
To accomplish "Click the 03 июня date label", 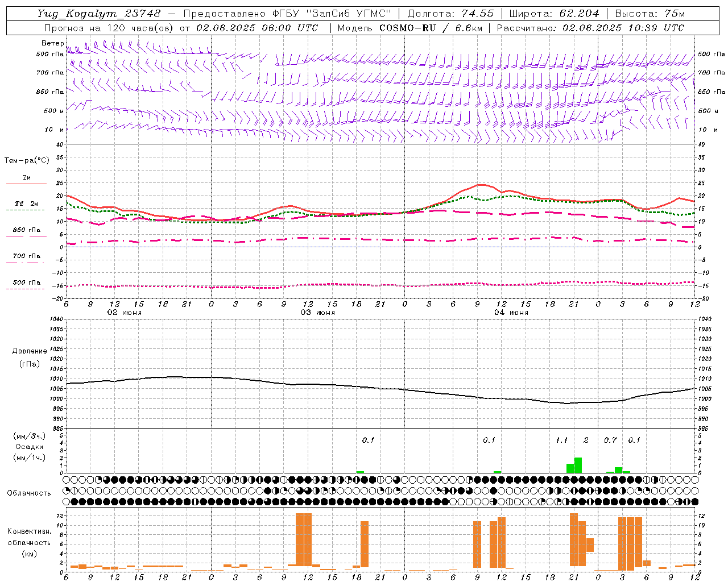I will coord(318,313).
